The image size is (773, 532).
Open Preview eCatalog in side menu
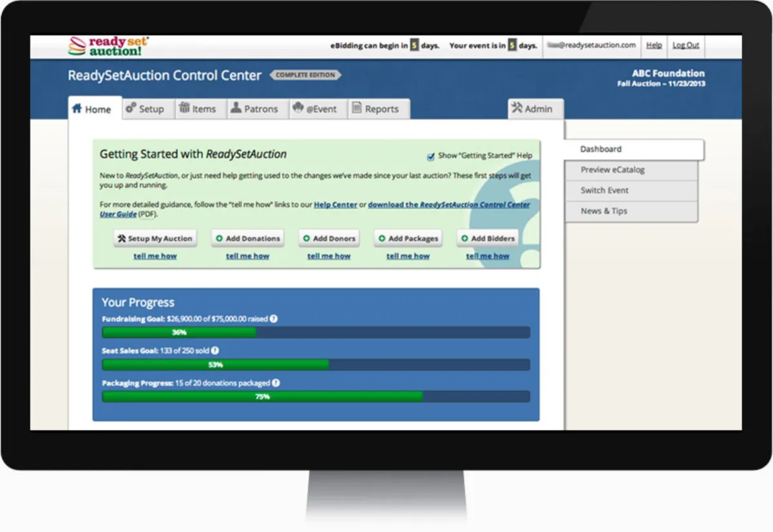point(631,170)
